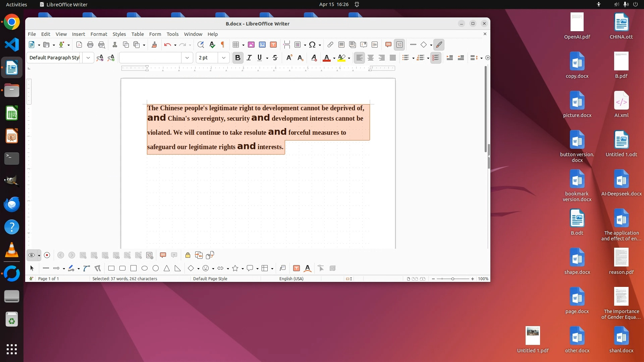Click the Insert Hyperlink icon
The height and width of the screenshot is (362, 644).
(330, 45)
